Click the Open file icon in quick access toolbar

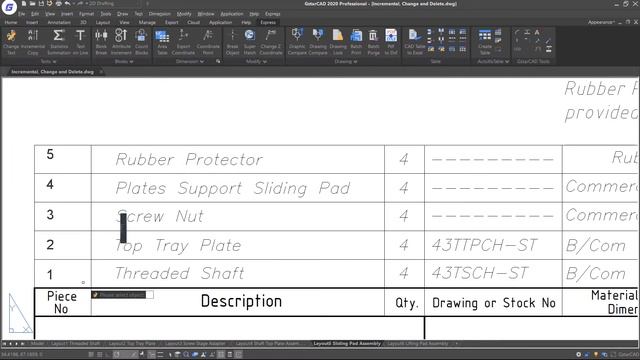32,4
